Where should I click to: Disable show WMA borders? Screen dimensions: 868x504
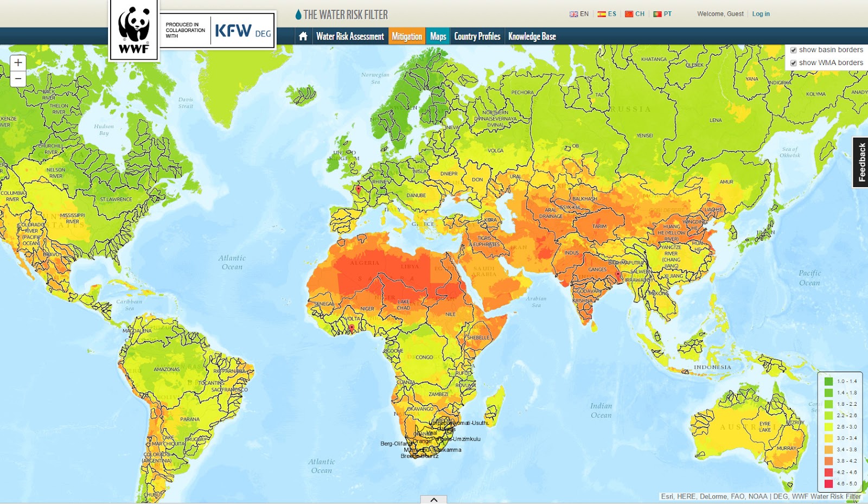point(794,62)
